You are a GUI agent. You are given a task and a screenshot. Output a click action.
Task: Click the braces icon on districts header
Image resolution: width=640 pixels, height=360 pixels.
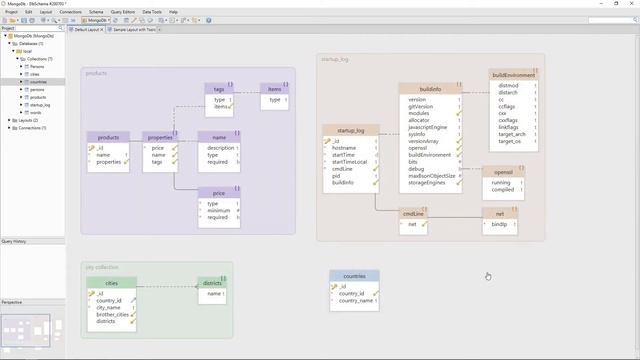(223, 278)
